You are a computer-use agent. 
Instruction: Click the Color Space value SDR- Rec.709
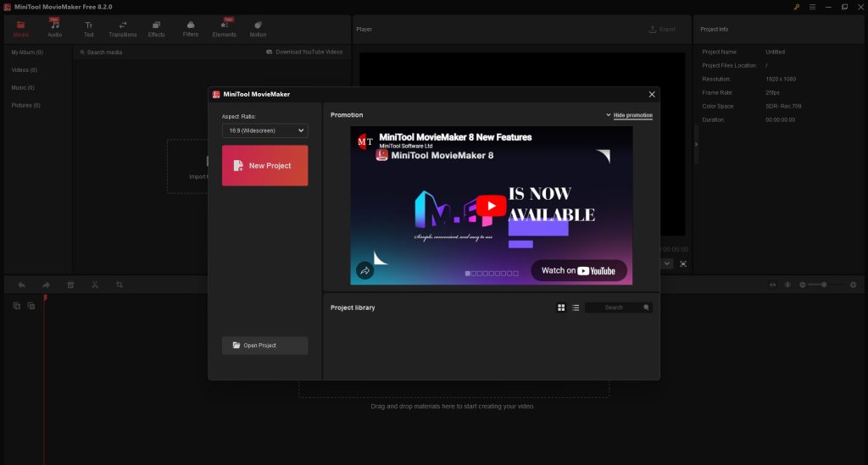tap(783, 106)
